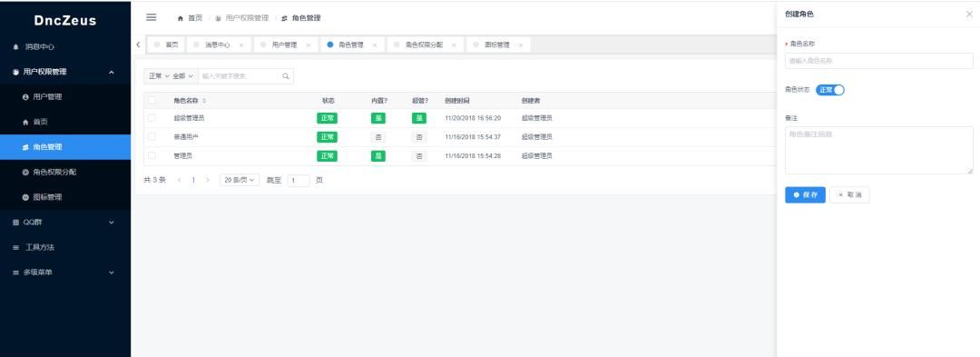
Task: Toggle the hamburger sidebar collapse icon
Action: click(152, 17)
